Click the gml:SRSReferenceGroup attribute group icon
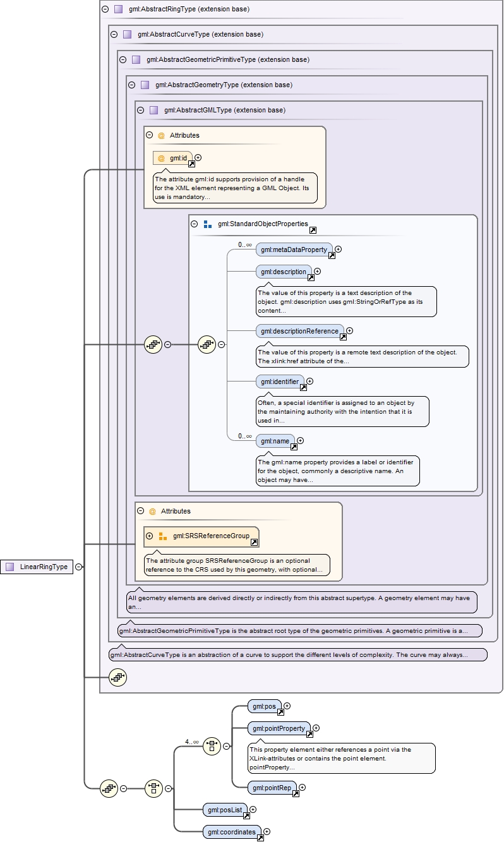504x842 pixels. click(163, 536)
